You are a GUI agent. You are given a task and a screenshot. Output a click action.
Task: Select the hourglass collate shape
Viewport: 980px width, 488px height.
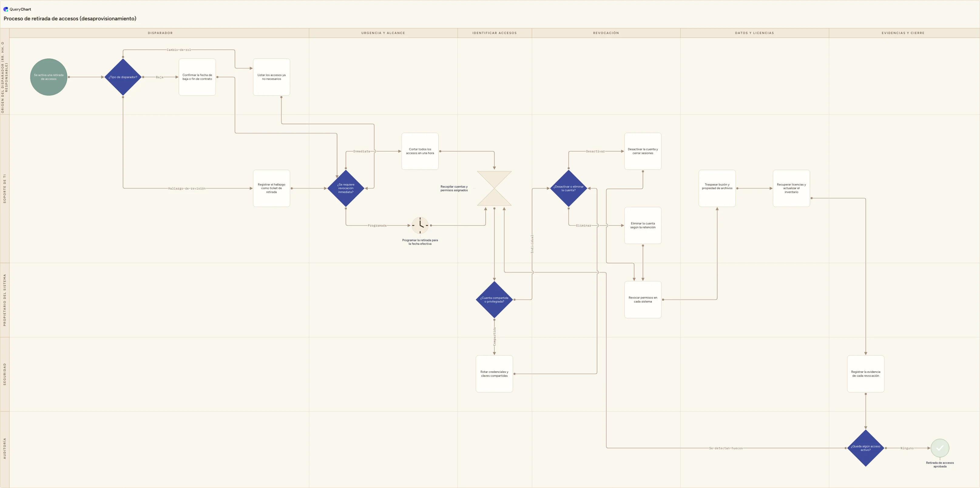pyautogui.click(x=494, y=189)
